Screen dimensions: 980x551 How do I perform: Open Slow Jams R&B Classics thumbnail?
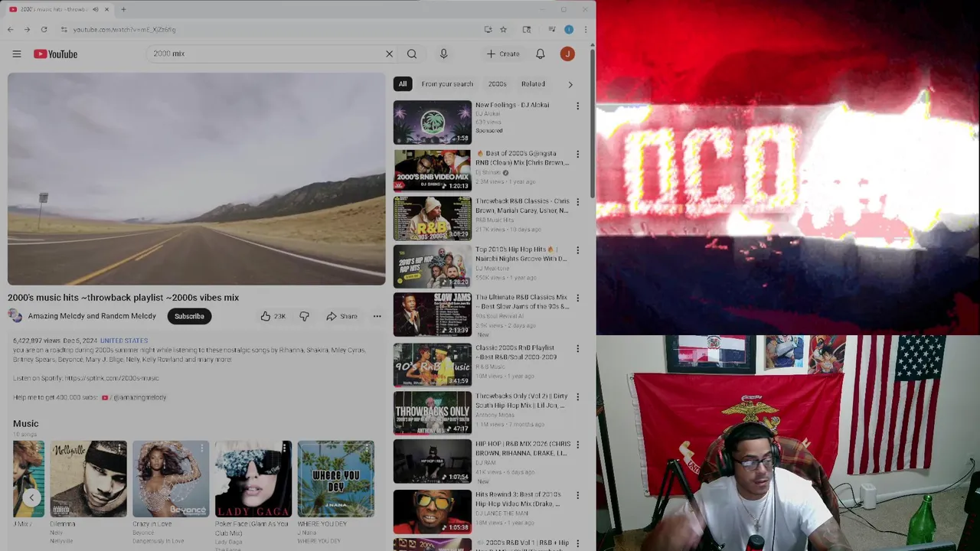(x=433, y=315)
